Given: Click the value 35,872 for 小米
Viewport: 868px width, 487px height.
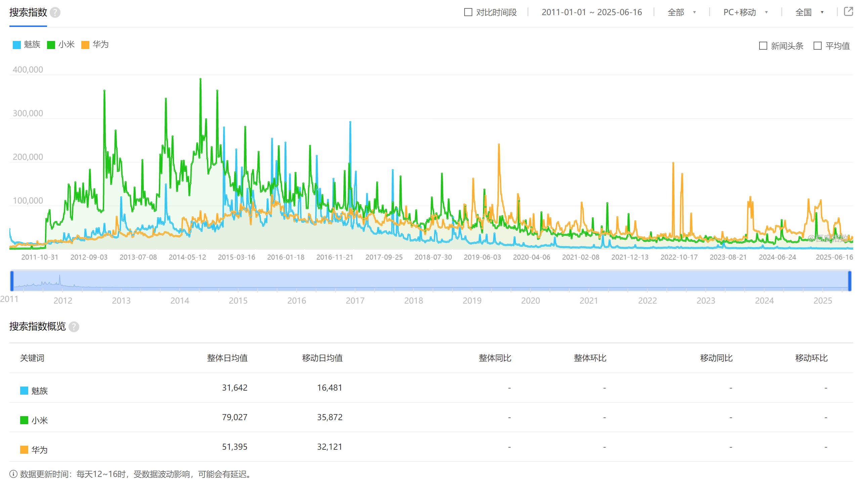Looking at the screenshot, I should point(330,417).
